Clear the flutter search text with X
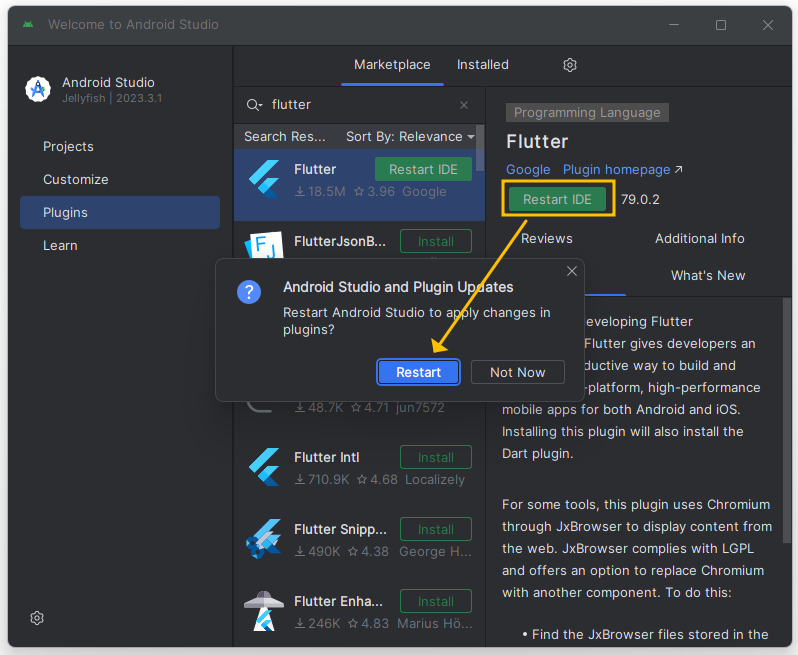Screen dimensions: 798x655 pyautogui.click(x=464, y=105)
